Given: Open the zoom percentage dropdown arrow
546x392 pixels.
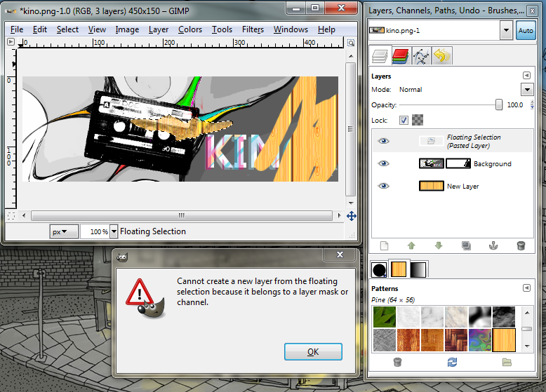Looking at the screenshot, I should [x=114, y=231].
